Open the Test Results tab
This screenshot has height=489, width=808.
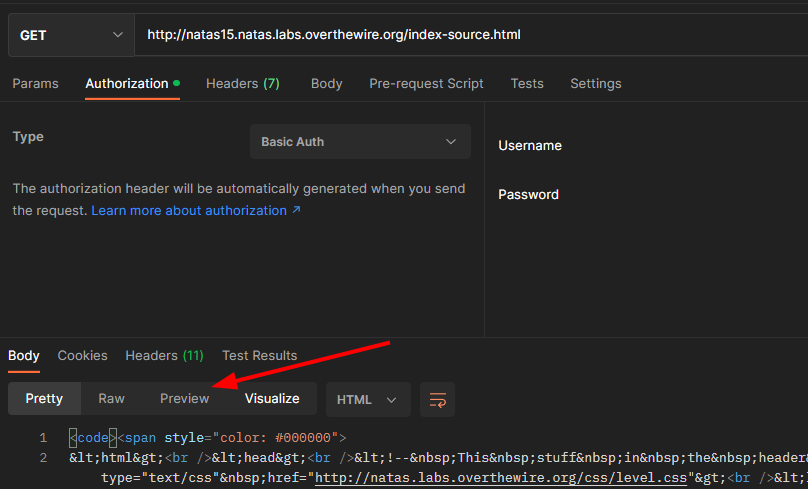(x=259, y=356)
